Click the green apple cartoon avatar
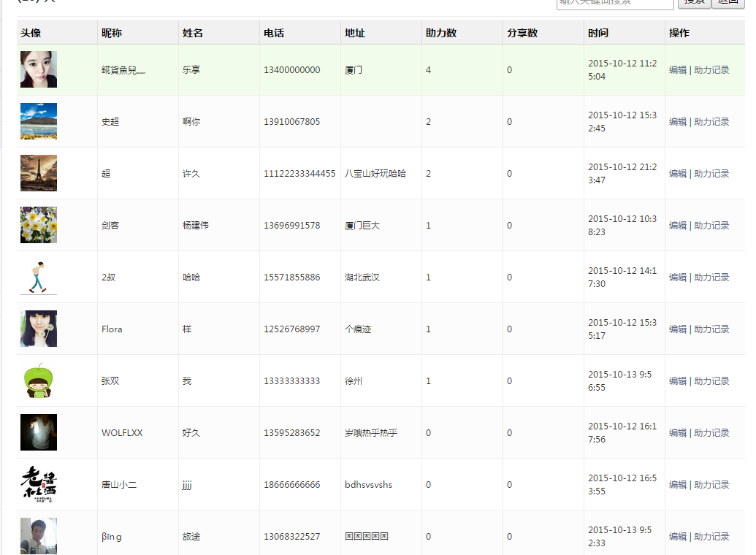The image size is (756, 555). [39, 380]
